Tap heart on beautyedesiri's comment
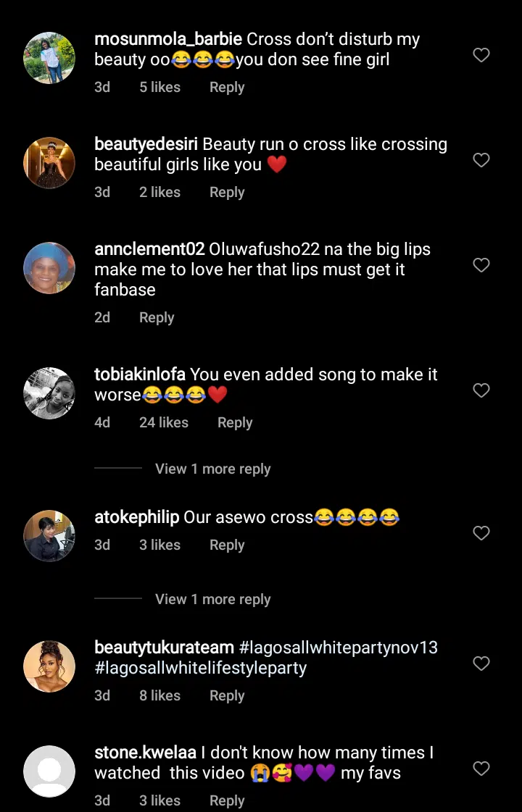The width and height of the screenshot is (522, 812). [x=481, y=160]
